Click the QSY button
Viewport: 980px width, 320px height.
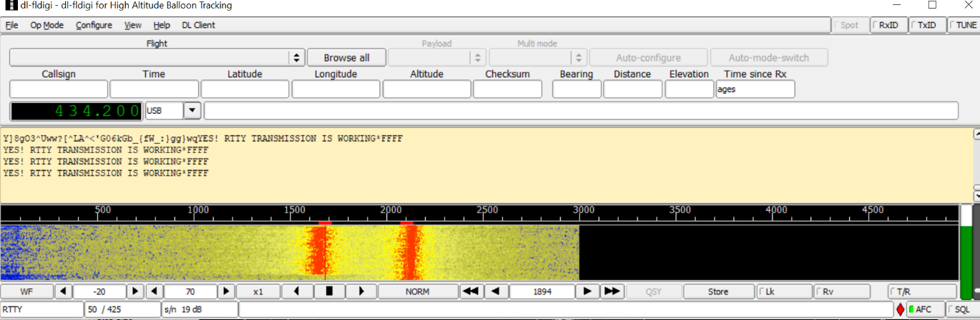[x=654, y=291]
